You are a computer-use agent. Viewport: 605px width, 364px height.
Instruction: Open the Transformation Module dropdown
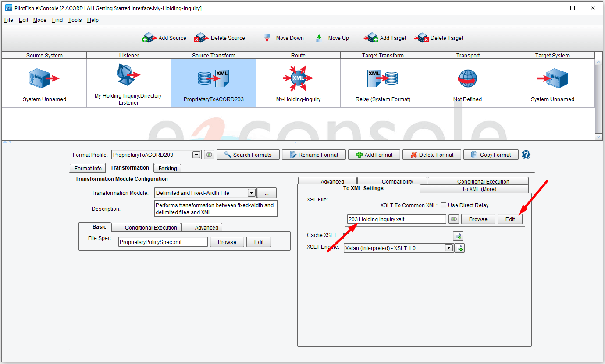click(252, 193)
